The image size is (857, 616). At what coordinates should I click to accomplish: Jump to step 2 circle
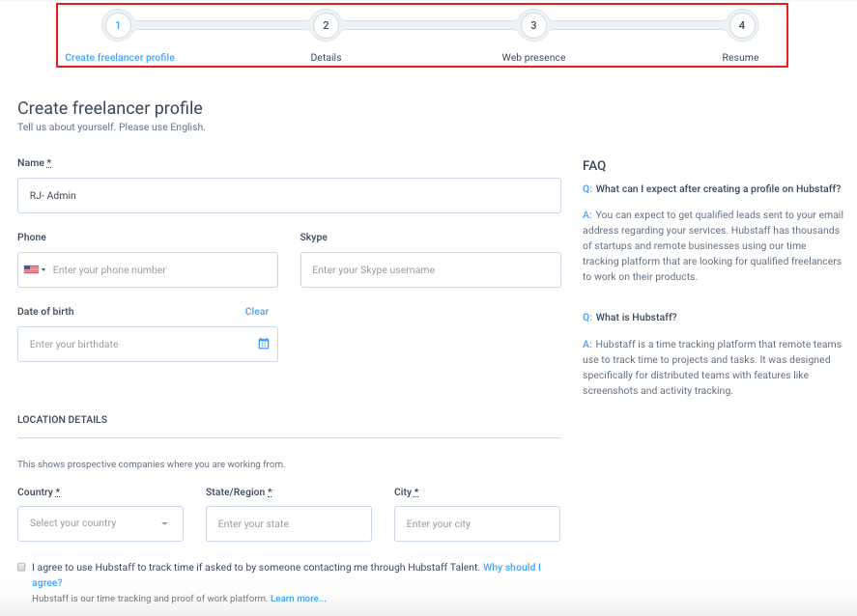click(x=326, y=25)
